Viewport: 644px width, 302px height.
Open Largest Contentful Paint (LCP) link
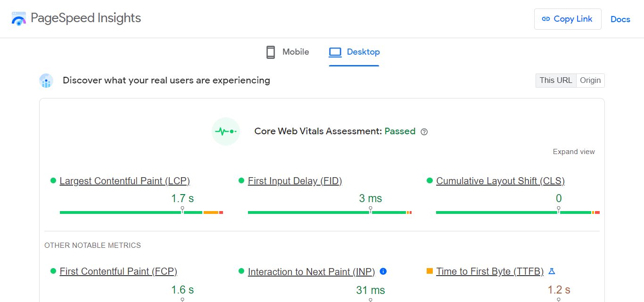[124, 181]
